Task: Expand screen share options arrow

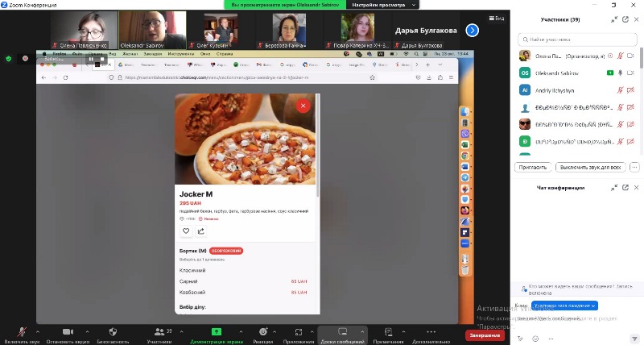Action: (x=241, y=331)
